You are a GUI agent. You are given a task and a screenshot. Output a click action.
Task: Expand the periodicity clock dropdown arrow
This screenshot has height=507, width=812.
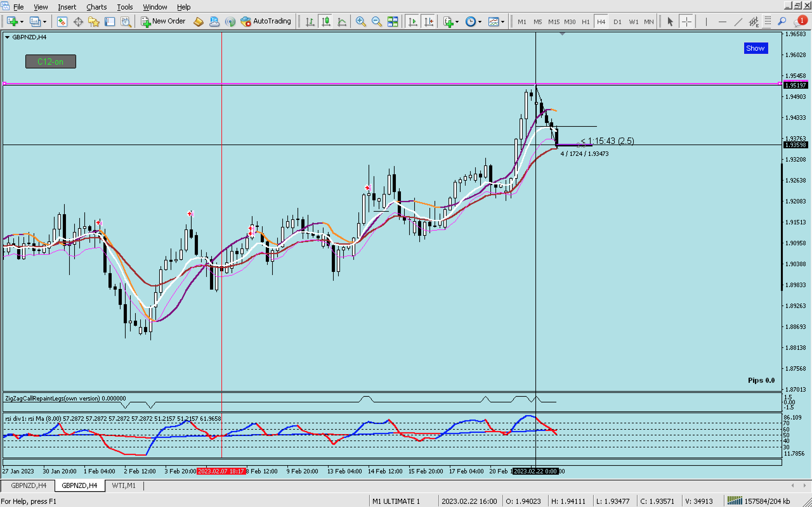480,22
